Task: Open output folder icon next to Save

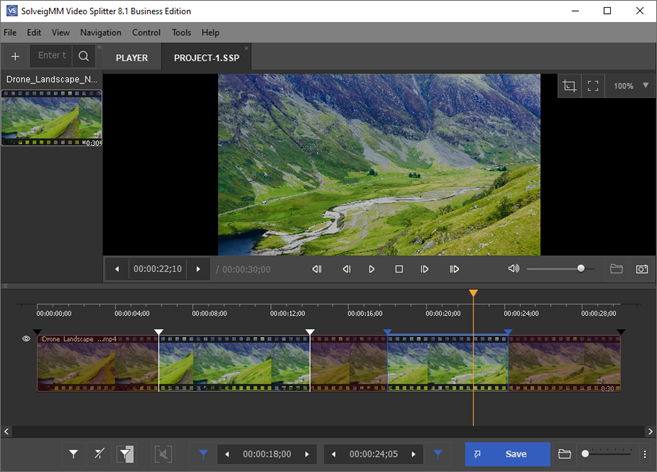Action: point(564,454)
